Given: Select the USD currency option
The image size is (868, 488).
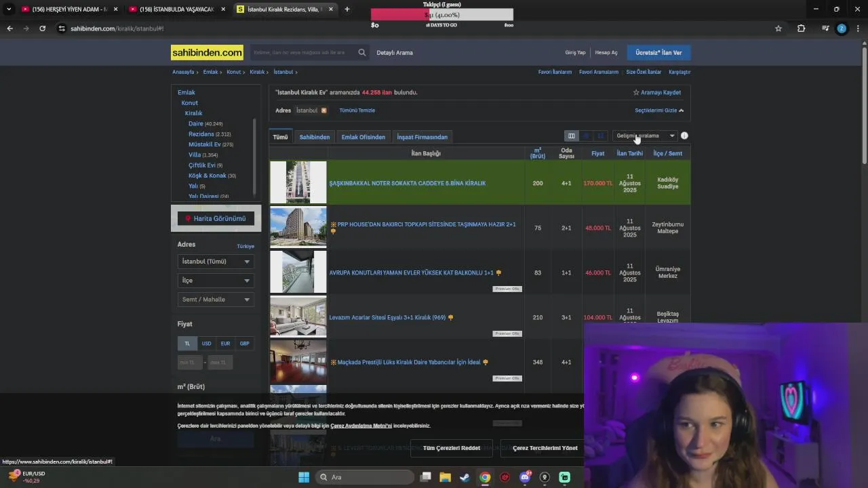Looking at the screenshot, I should [x=206, y=344].
